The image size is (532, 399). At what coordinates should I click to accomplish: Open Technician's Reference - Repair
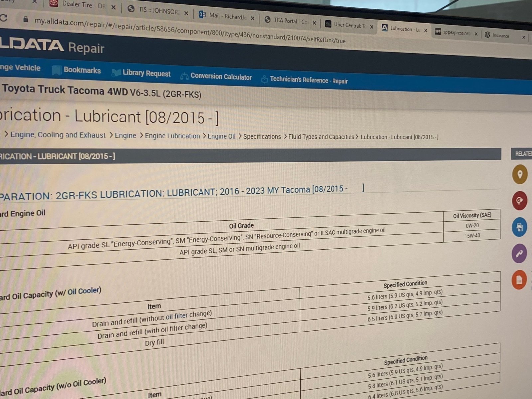pyautogui.click(x=309, y=80)
